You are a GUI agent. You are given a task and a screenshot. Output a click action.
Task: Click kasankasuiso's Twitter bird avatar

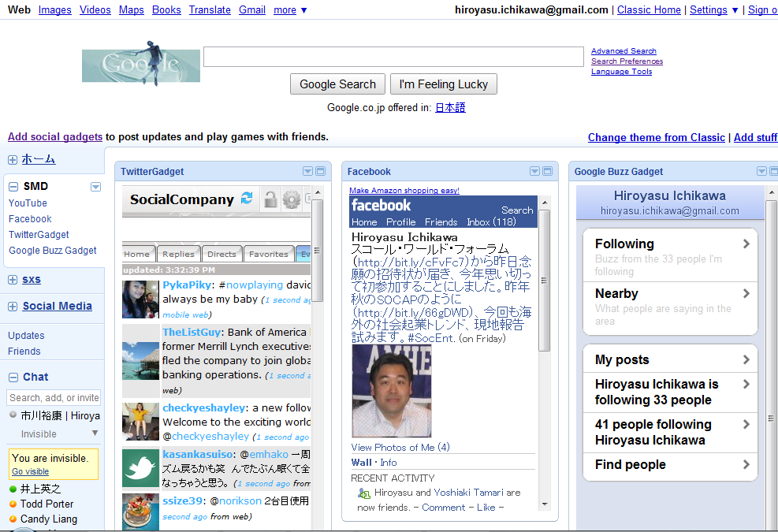click(x=140, y=467)
